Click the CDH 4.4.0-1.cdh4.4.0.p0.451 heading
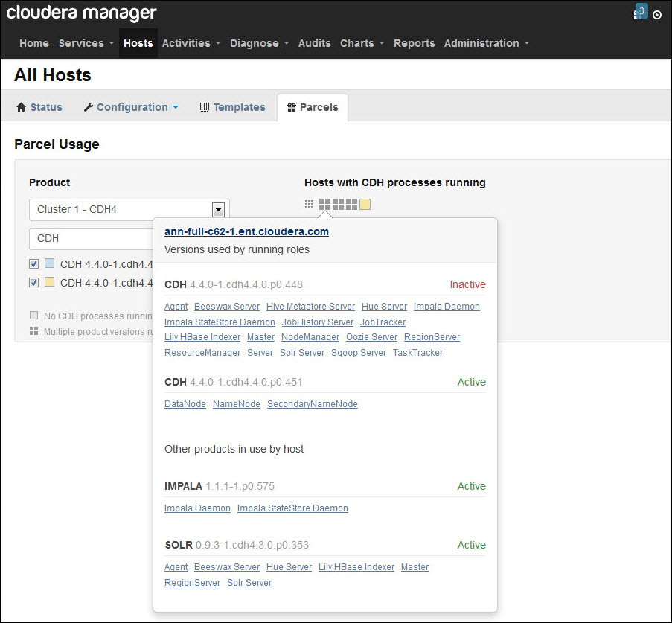672x623 pixels. (234, 382)
